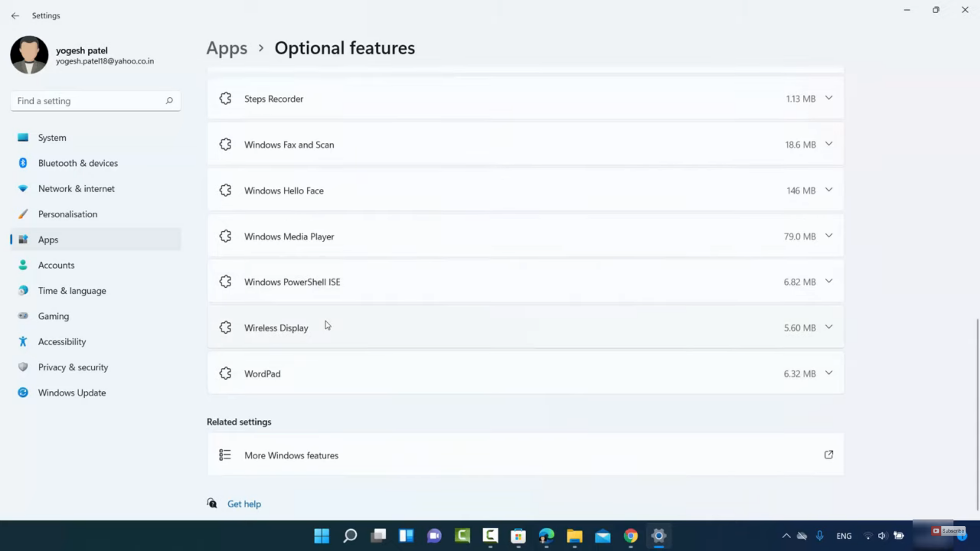This screenshot has height=551, width=980.
Task: Click the Windows Media Player 79.0 MB size
Action: 800,236
